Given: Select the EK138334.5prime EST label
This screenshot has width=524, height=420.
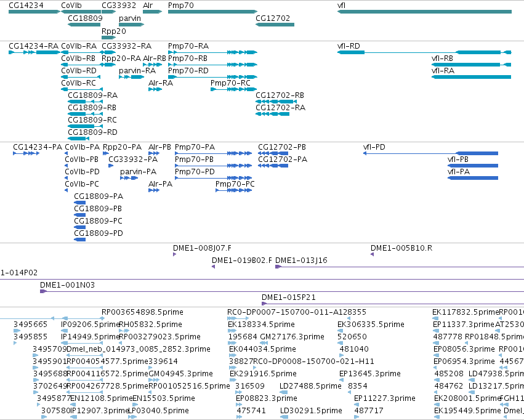Looking at the screenshot, I should click(x=261, y=325).
